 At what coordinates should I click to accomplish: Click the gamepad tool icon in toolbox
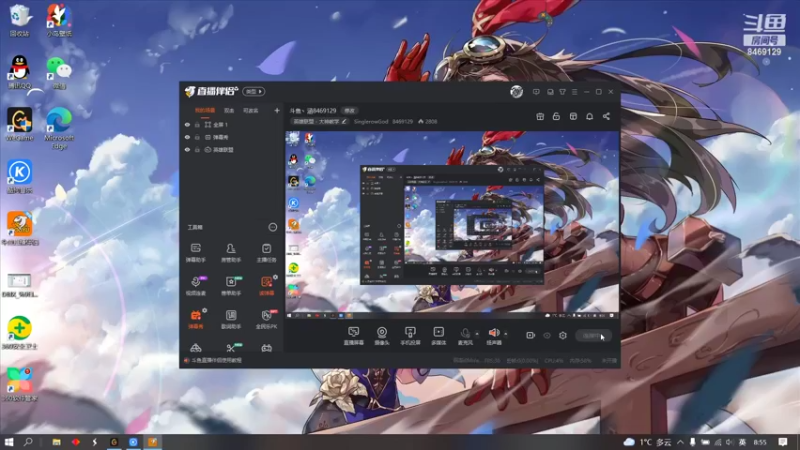[266, 348]
